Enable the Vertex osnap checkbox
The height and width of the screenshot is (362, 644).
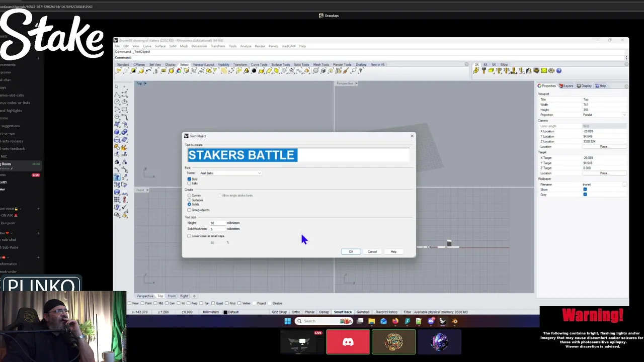click(x=240, y=303)
